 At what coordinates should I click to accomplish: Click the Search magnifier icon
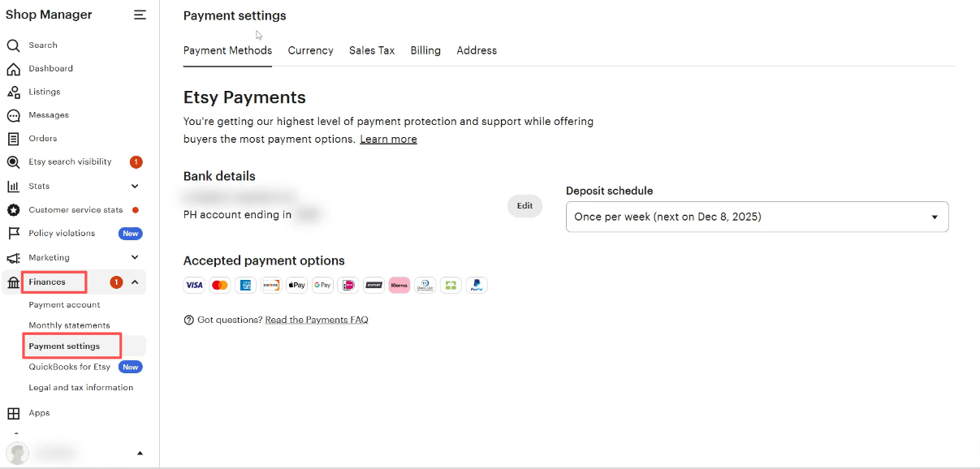(x=13, y=45)
